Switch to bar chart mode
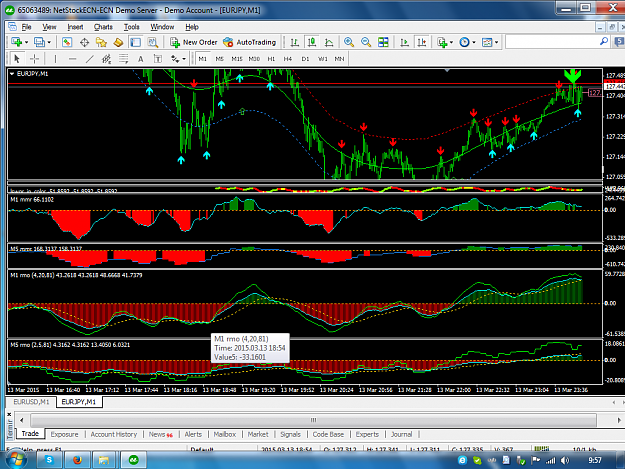 [x=294, y=42]
